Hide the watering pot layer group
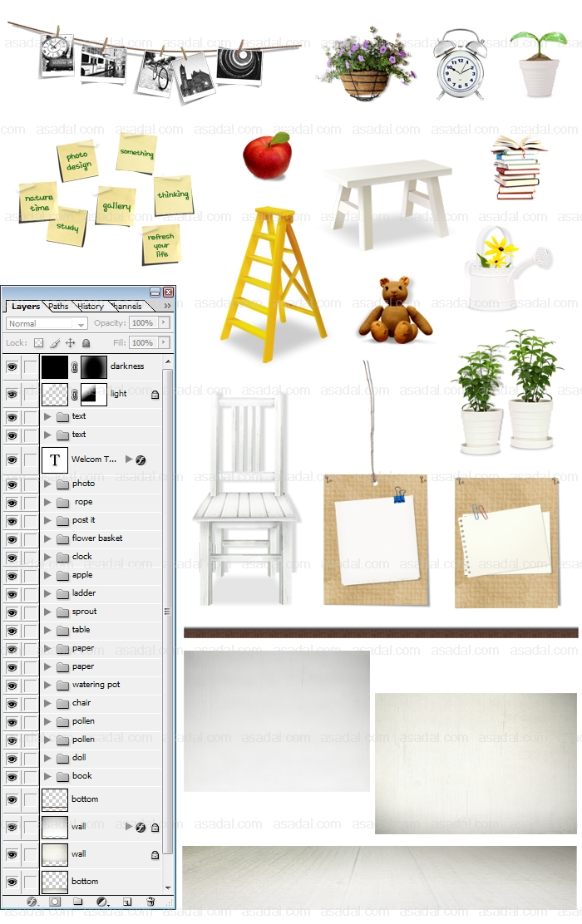This screenshot has height=924, width=582. [x=12, y=685]
